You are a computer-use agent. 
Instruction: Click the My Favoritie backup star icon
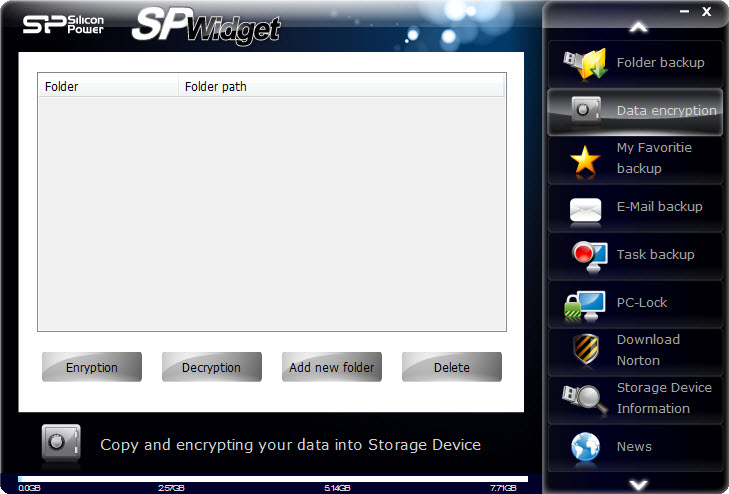point(585,161)
